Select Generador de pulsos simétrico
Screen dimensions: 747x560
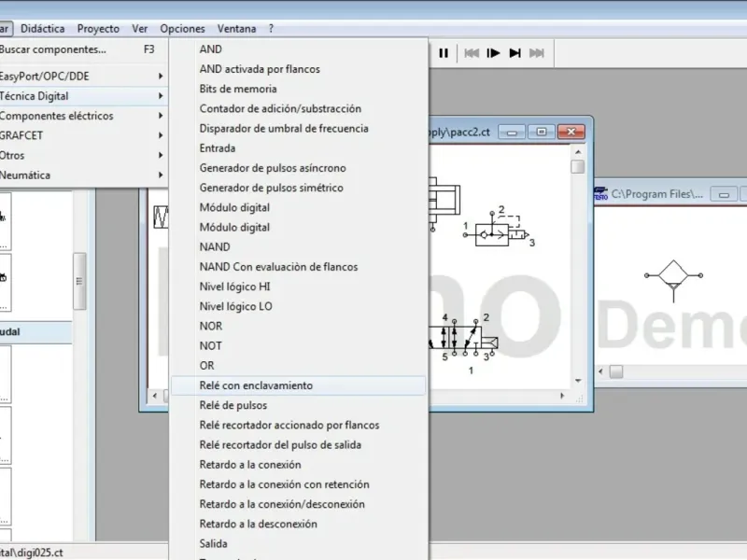click(x=298, y=188)
